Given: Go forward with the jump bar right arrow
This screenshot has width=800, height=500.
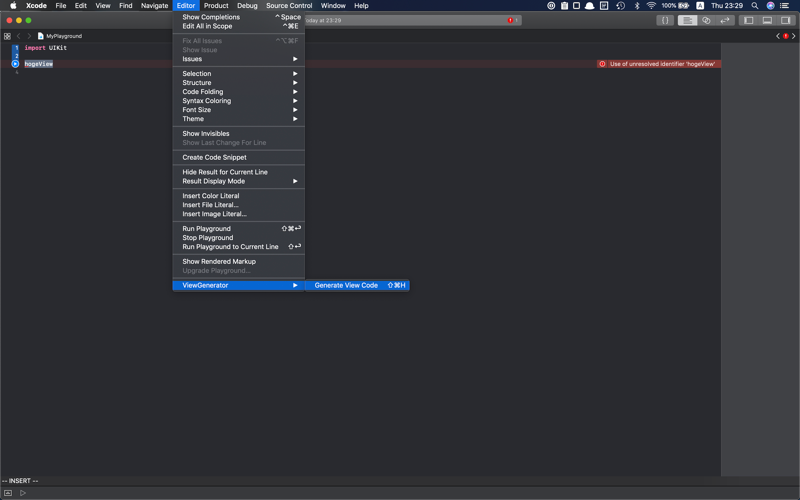Looking at the screenshot, I should pos(29,36).
